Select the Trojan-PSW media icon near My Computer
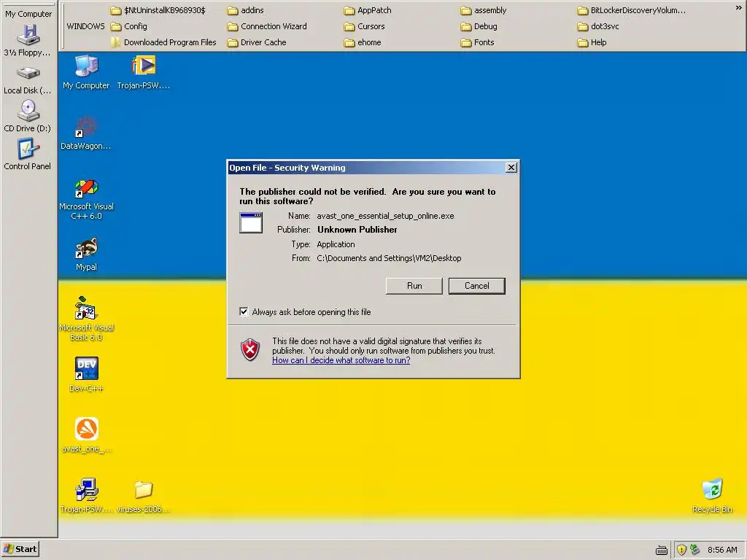This screenshot has height=560, width=747. coord(144,72)
